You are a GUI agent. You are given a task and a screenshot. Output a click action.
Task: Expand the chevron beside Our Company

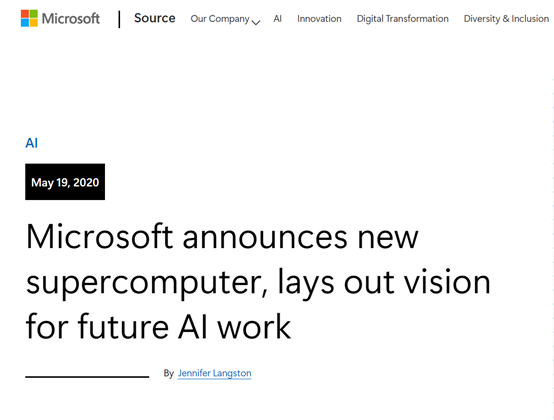256,22
